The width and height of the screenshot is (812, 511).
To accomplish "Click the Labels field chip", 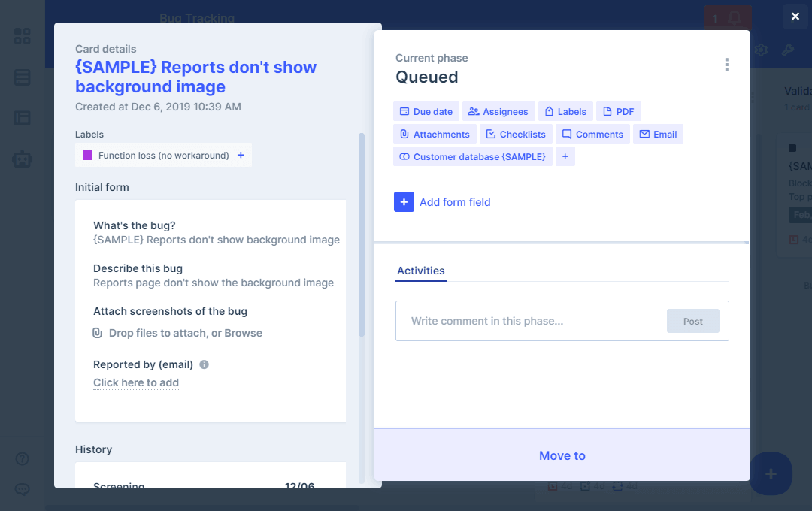I will [565, 112].
